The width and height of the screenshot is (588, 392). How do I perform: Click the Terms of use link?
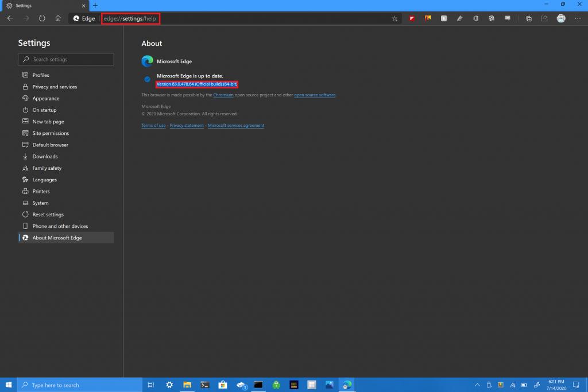(x=153, y=125)
